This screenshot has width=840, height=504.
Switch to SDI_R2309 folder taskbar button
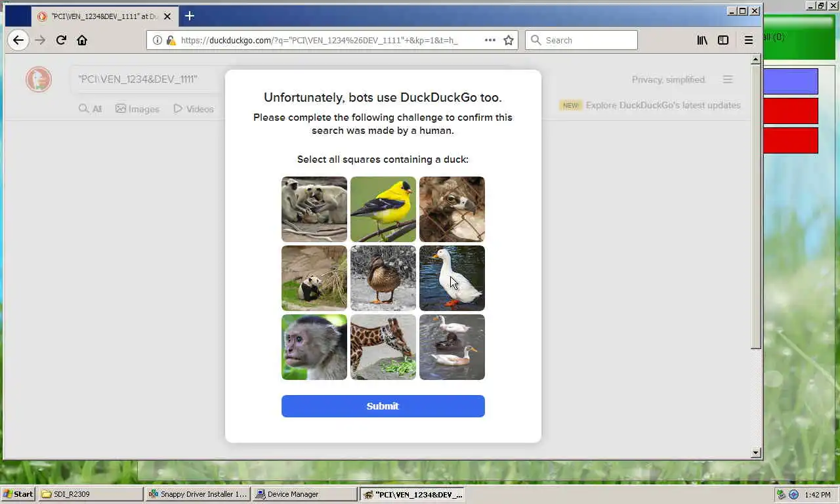[91, 494]
